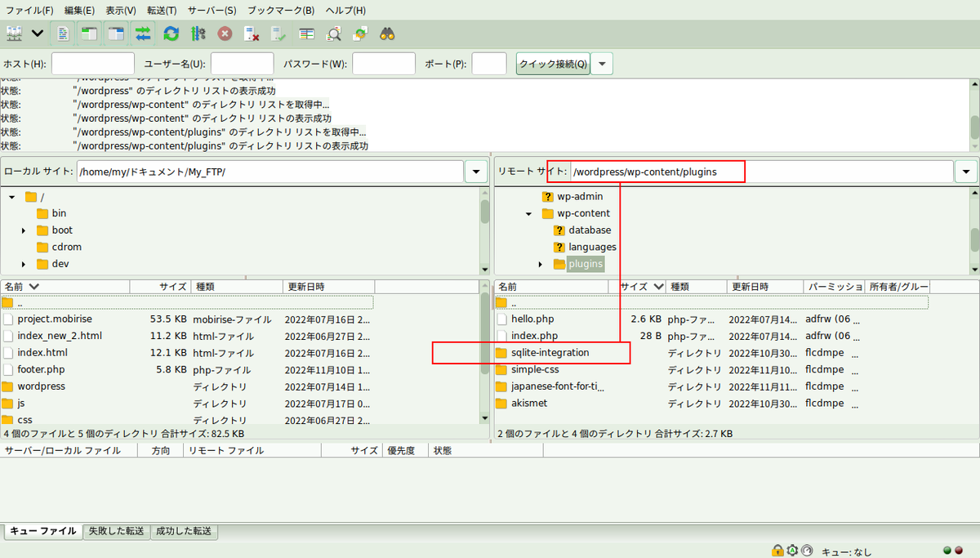The height and width of the screenshot is (558, 980).
Task: Open the Site Manager dropdown arrow
Action: pyautogui.click(x=38, y=33)
